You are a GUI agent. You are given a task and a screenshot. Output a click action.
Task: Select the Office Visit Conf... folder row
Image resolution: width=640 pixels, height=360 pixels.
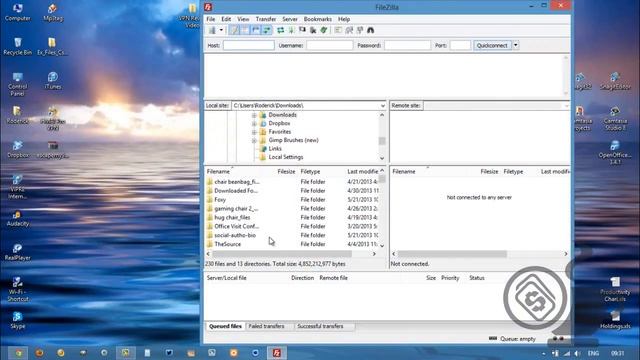tap(292, 226)
